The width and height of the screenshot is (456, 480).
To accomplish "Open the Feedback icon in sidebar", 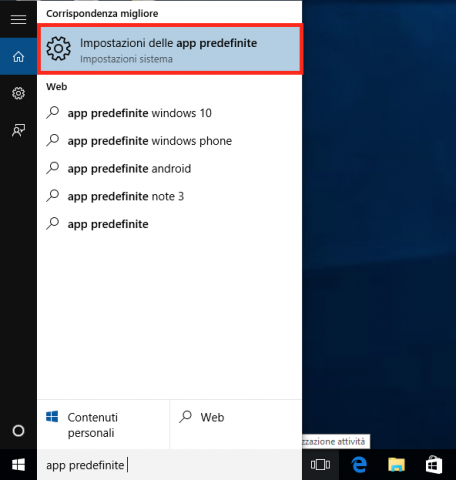I will coord(18,130).
